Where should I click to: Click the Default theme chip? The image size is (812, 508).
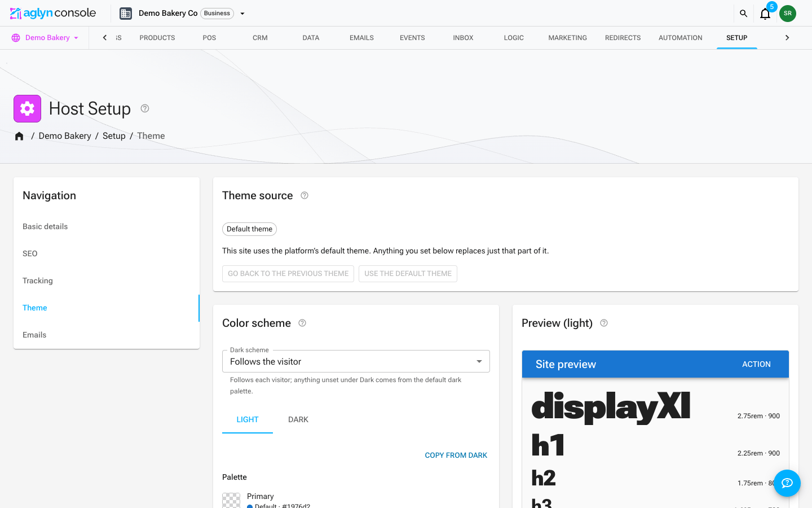(x=249, y=229)
